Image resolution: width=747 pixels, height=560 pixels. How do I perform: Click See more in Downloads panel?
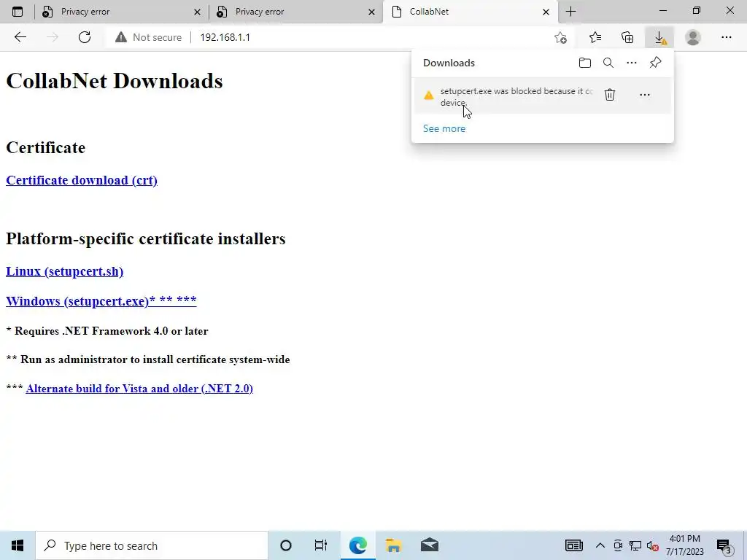pyautogui.click(x=444, y=128)
